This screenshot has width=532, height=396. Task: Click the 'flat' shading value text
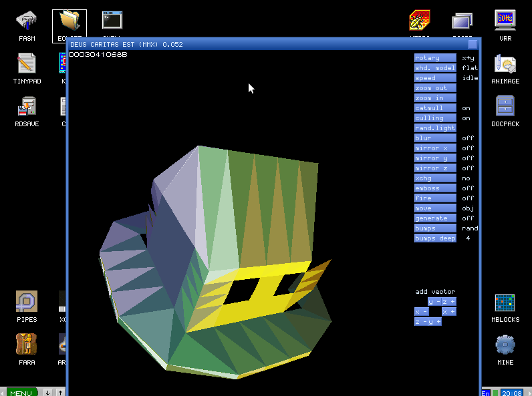click(470, 68)
